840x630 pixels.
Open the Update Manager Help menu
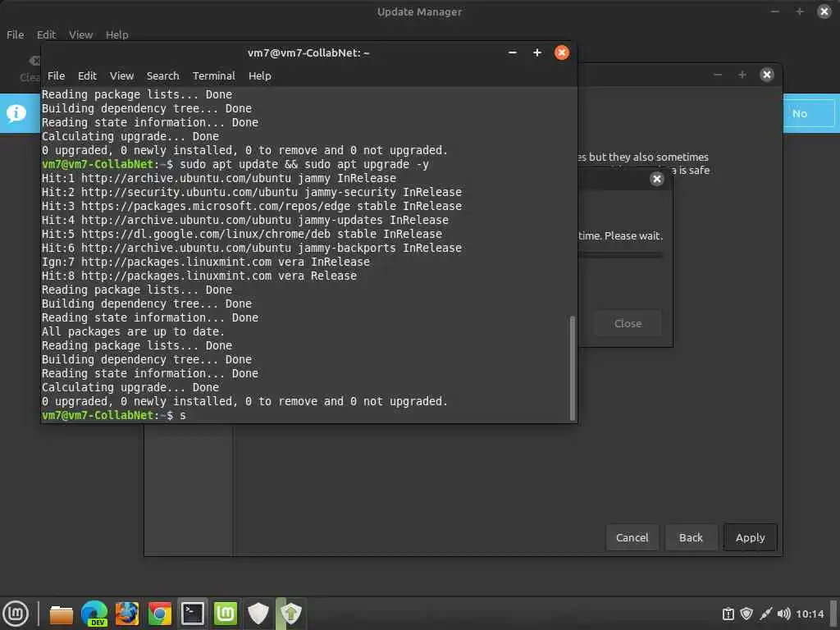click(116, 34)
